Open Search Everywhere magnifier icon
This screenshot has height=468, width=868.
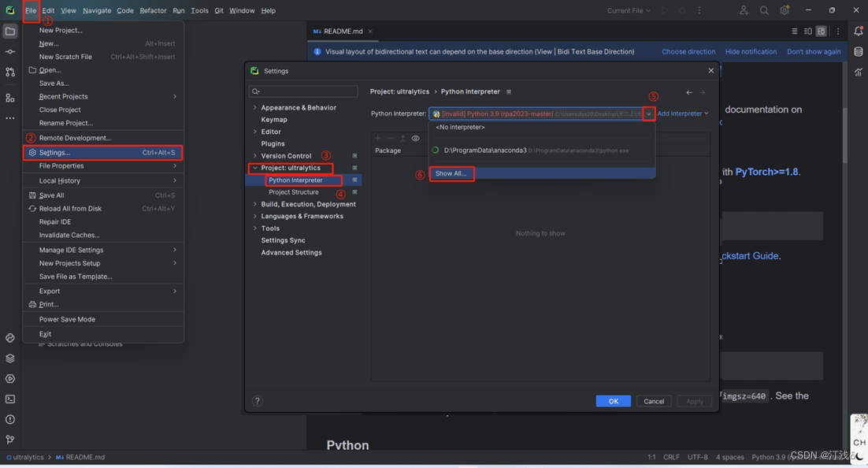coord(764,10)
